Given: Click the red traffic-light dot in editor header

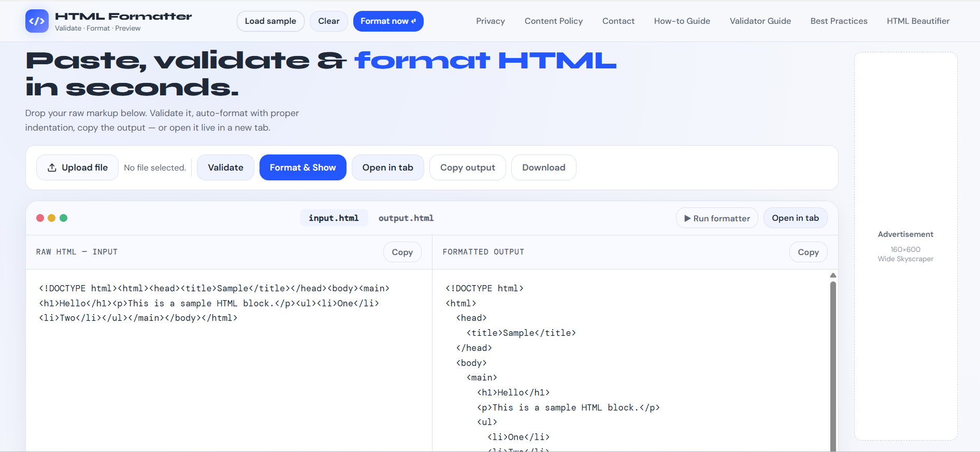Looking at the screenshot, I should pos(40,218).
